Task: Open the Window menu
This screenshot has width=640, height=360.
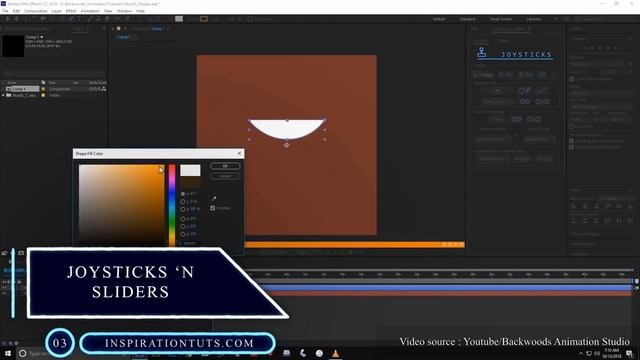Action: point(124,11)
